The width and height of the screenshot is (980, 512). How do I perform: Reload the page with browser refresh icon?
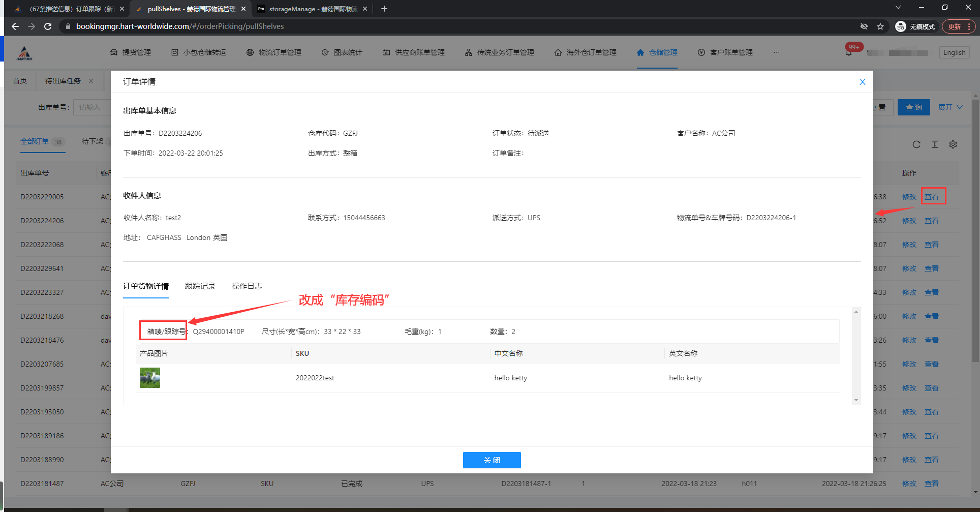click(48, 26)
